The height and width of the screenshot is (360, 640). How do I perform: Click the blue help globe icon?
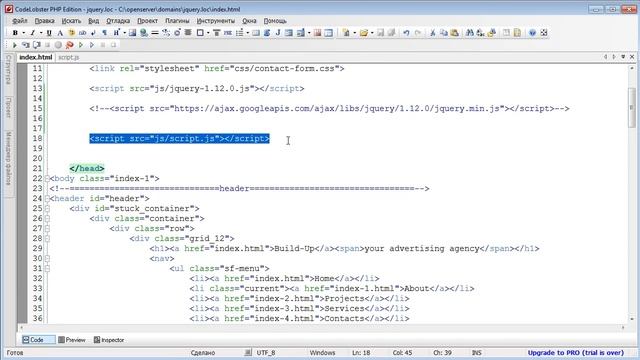click(x=532, y=33)
